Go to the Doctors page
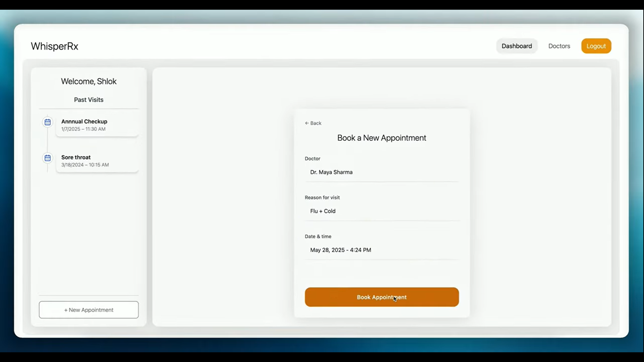Screen dimensions: 644x362 (559, 46)
